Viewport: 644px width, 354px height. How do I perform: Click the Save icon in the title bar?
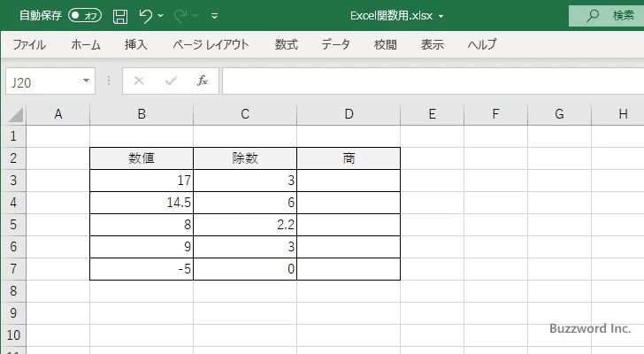click(120, 16)
